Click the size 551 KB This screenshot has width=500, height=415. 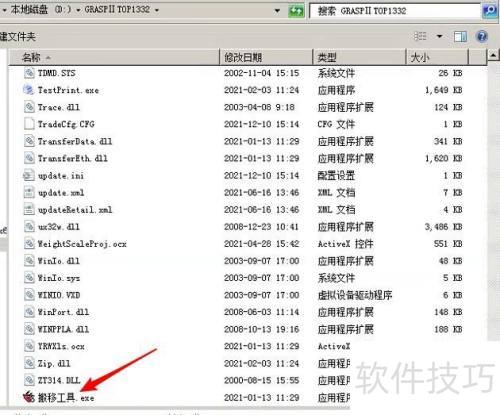(448, 244)
